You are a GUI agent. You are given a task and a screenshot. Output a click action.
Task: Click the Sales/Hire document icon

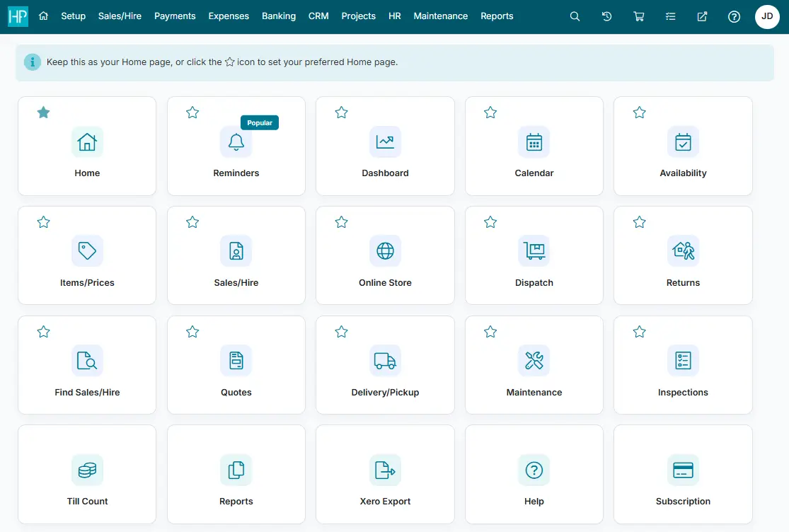tap(236, 251)
